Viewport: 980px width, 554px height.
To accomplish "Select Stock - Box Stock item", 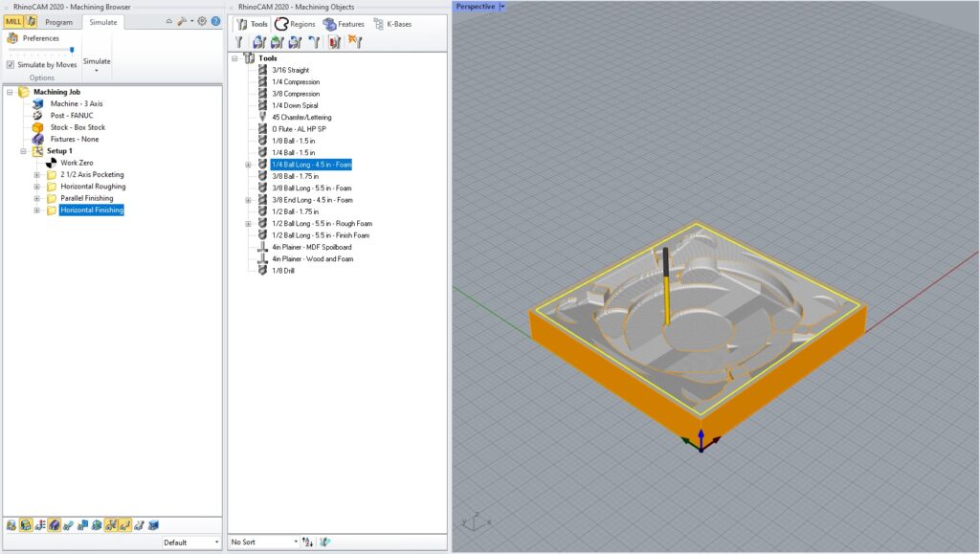I will point(78,127).
